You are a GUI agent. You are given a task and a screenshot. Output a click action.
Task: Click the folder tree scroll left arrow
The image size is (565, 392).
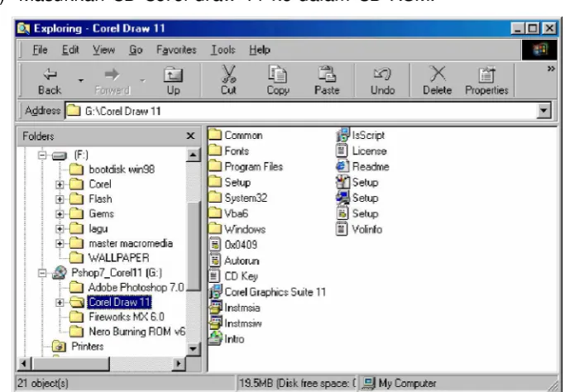pyautogui.click(x=25, y=364)
